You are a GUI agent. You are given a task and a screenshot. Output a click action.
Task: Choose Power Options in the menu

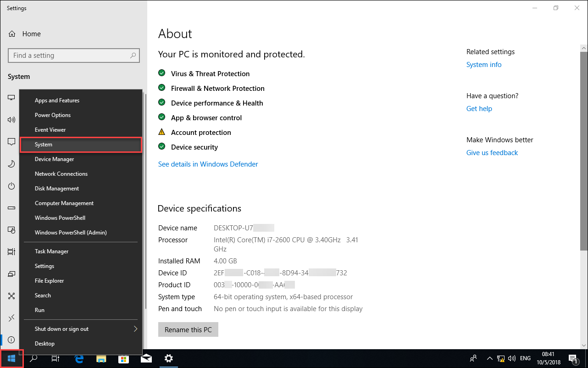point(81,115)
